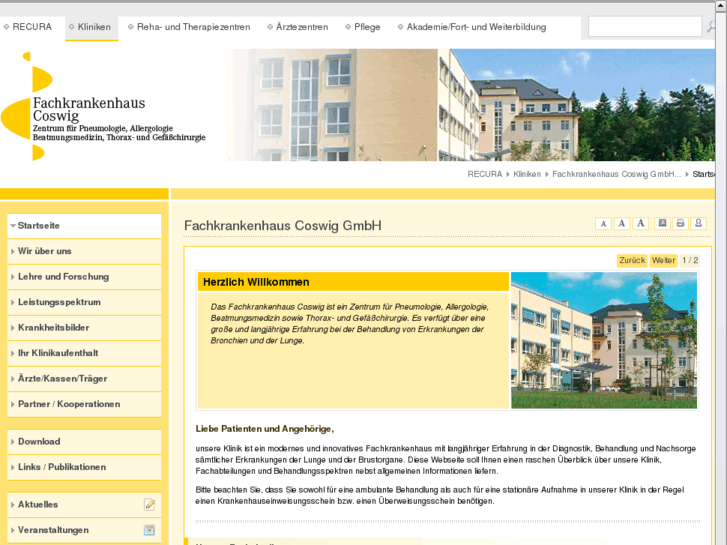Click Fachkrankenhaus Coswig GmbH breadcrumb

coord(616,174)
